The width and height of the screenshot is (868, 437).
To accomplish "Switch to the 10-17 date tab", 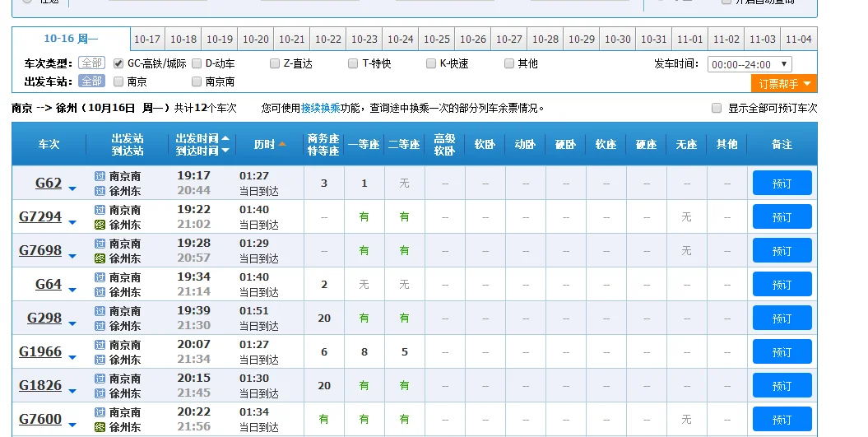I will pyautogui.click(x=147, y=40).
